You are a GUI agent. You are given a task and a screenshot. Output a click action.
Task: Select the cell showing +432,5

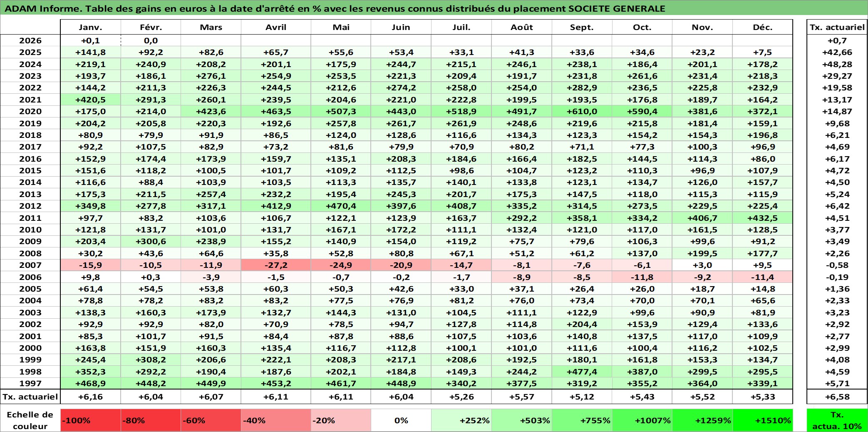tap(762, 218)
